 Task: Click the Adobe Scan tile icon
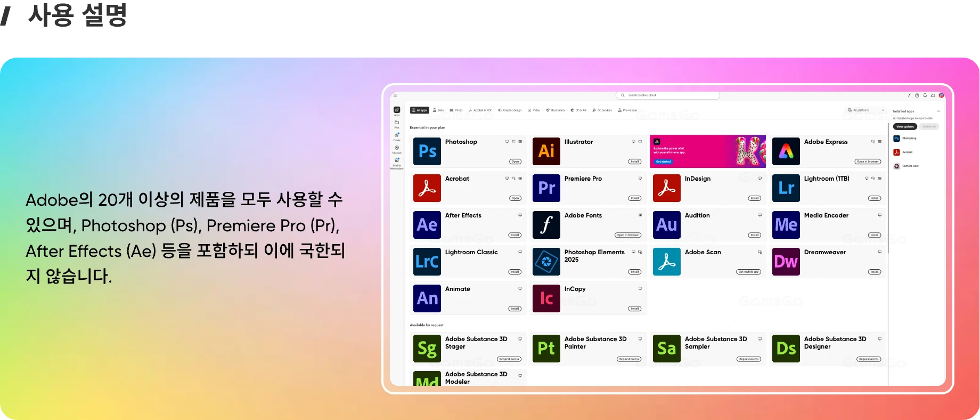[667, 262]
